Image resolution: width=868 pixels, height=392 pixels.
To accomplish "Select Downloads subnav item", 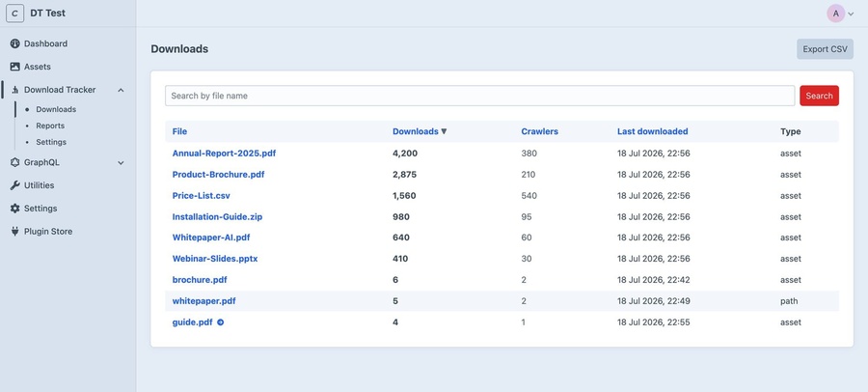I will pos(56,109).
